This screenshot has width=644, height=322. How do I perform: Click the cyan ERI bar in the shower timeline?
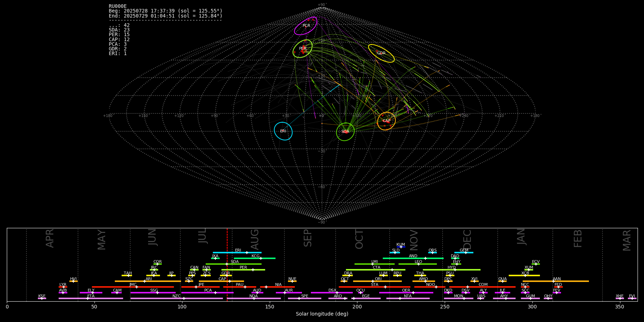click(237, 253)
